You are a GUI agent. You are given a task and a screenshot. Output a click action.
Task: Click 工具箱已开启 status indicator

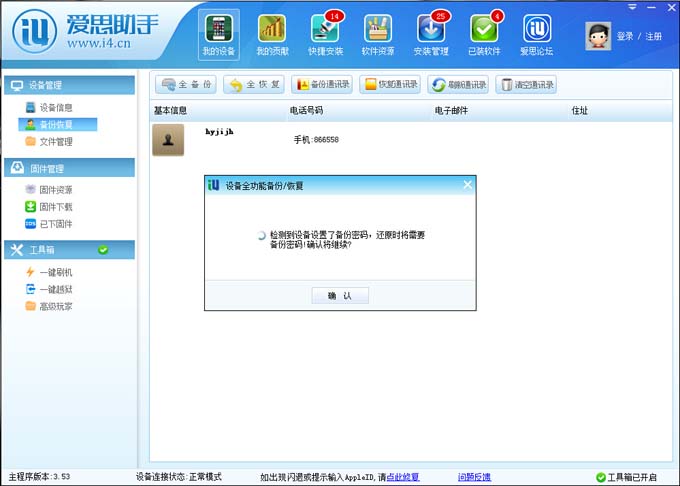pyautogui.click(x=626, y=477)
